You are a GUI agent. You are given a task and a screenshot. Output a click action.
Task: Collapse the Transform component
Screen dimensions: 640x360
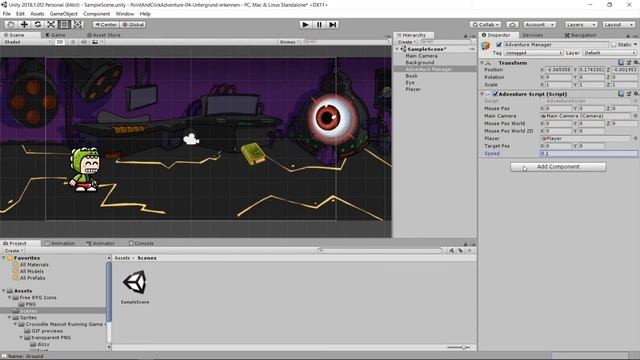pyautogui.click(x=482, y=63)
